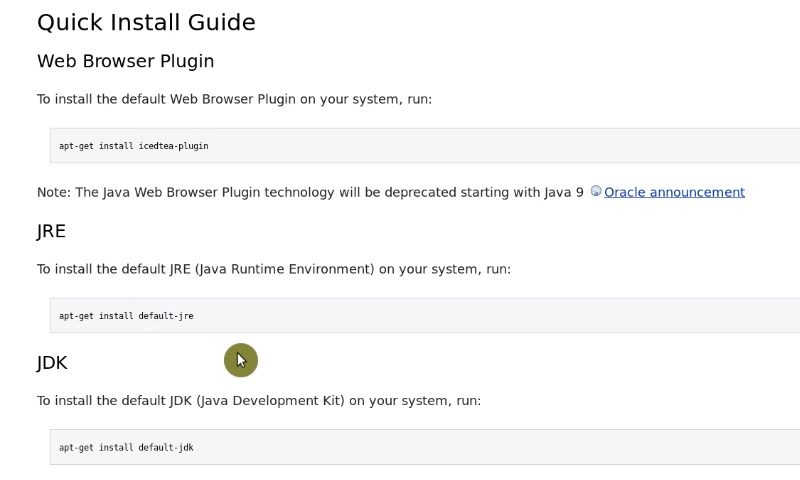Click the Note about Java 9 deprecation
Screen dimensions: 800x480
click(310, 192)
